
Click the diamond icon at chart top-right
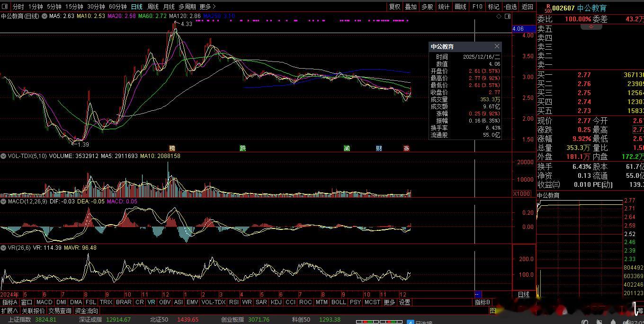499,16
